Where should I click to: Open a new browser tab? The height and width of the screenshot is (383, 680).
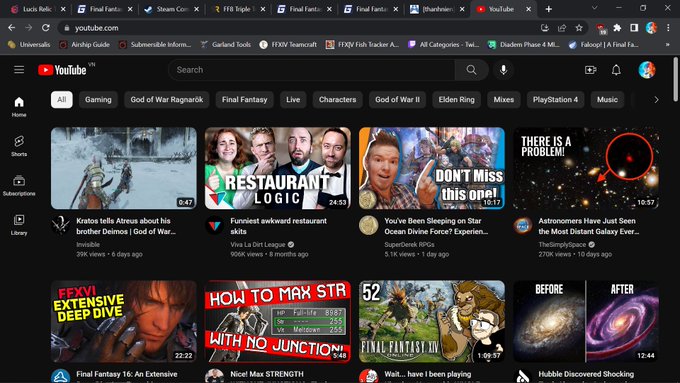(549, 9)
